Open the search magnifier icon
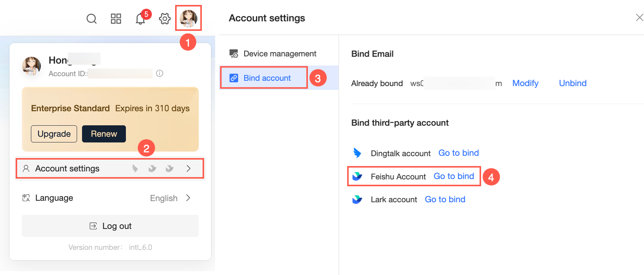 point(92,19)
